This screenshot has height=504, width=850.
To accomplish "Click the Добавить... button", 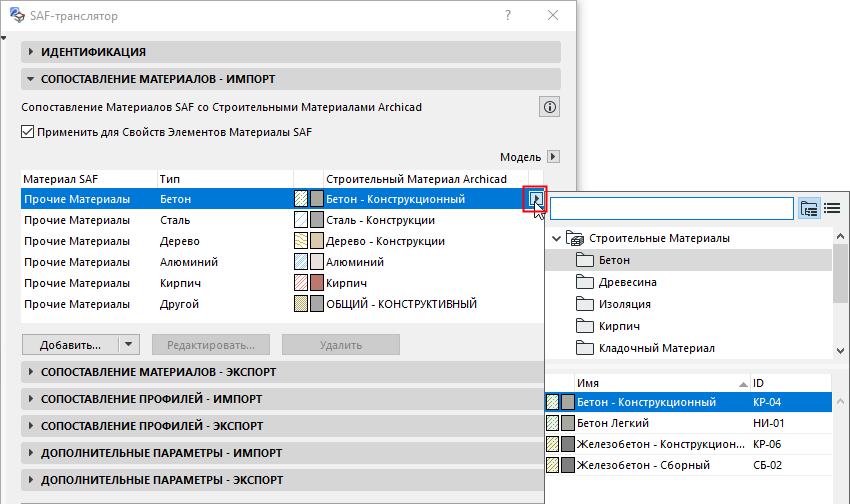I will (x=70, y=345).
